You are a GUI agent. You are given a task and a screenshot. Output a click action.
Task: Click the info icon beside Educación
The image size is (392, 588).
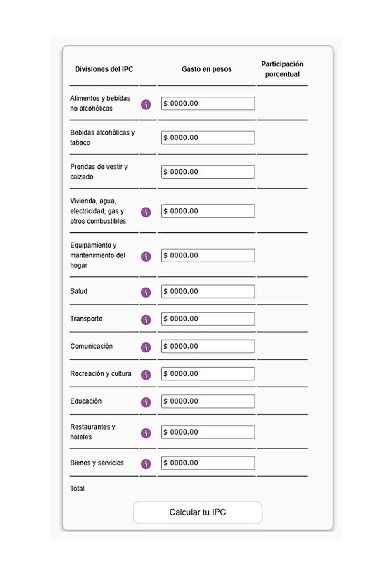146,401
